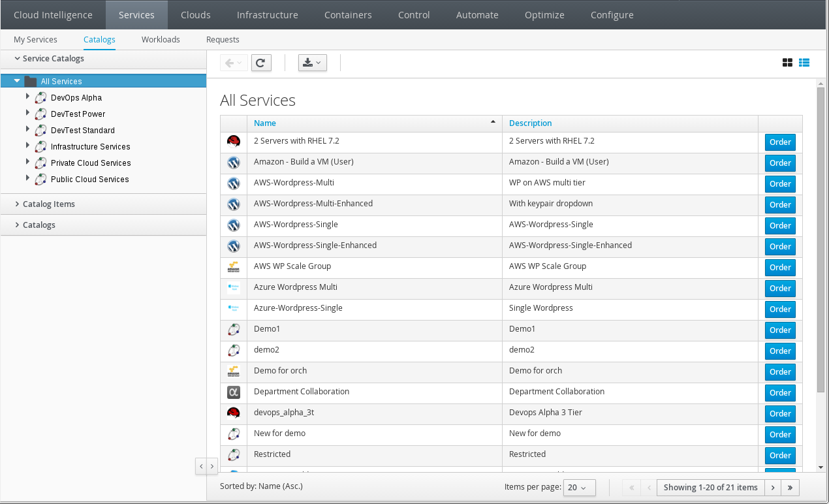The width and height of the screenshot is (829, 504).
Task: Switch to the Workloads tab
Action: (161, 39)
